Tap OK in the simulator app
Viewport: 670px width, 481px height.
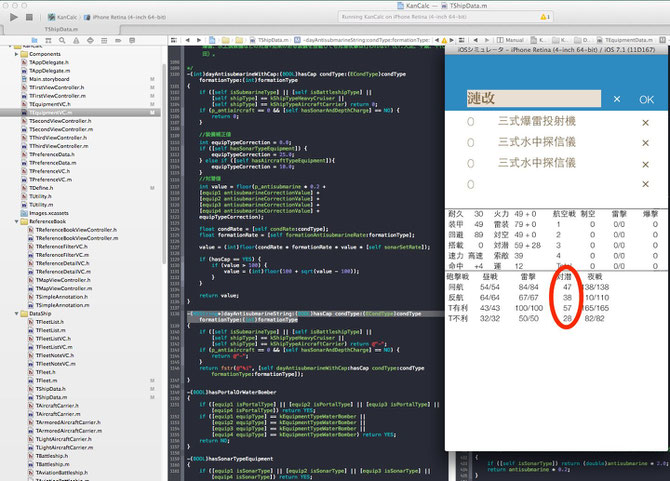tap(646, 100)
